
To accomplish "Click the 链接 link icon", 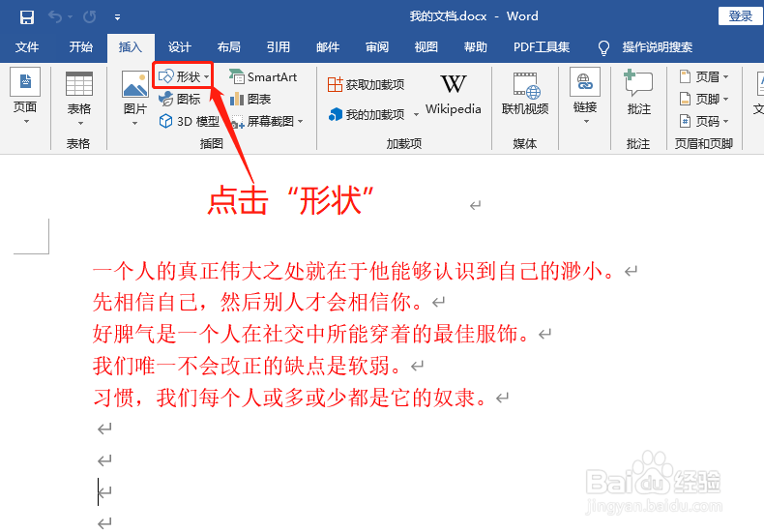I will click(x=585, y=82).
